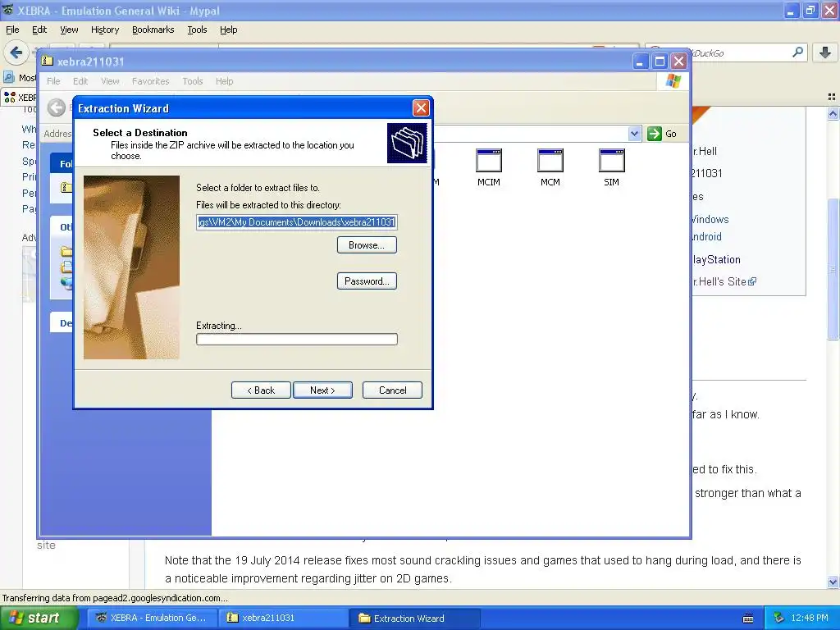The image size is (840, 630).
Task: Click the tab groups grid icon
Action: pyautogui.click(x=832, y=97)
